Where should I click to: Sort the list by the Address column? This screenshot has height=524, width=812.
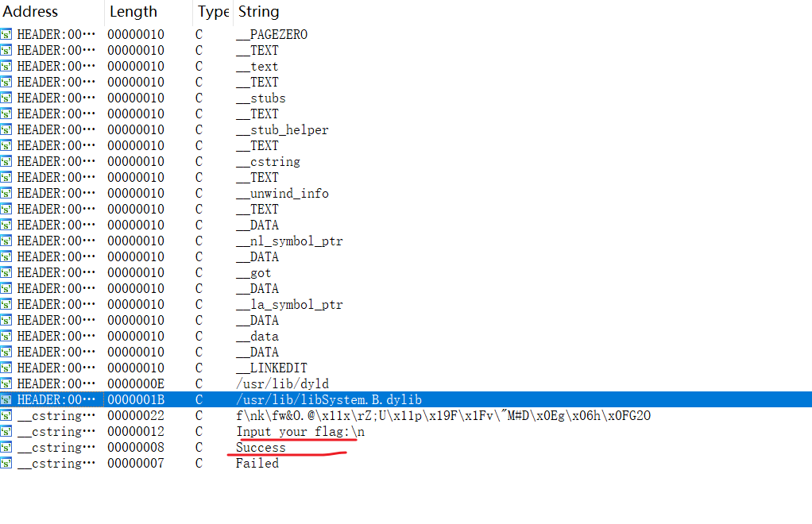pyautogui.click(x=30, y=11)
